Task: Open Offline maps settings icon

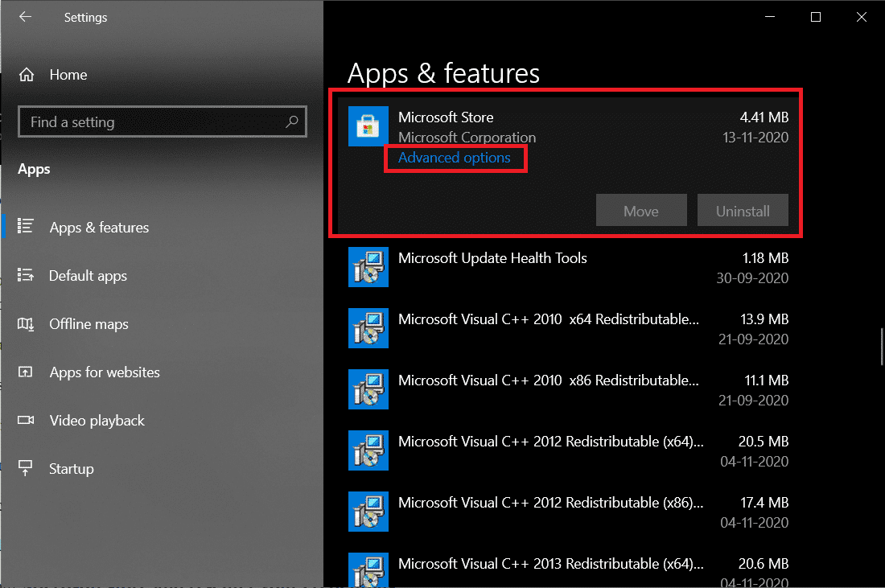Action: 27,324
